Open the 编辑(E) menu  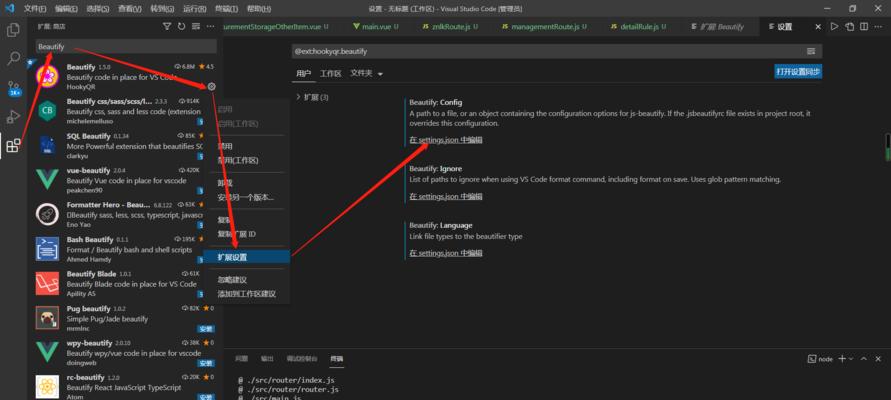[67, 9]
